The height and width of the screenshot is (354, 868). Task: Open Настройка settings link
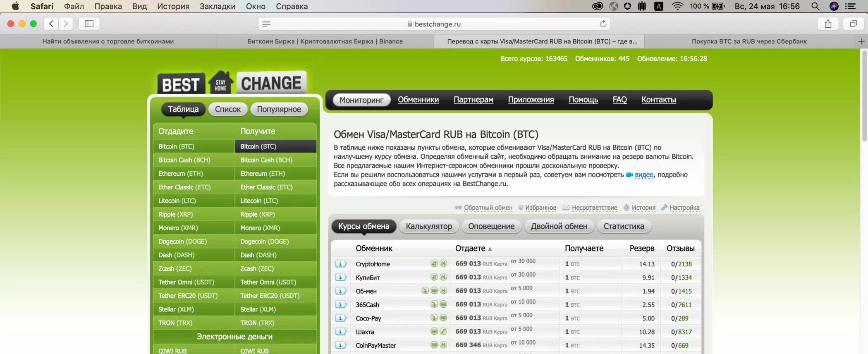point(684,208)
